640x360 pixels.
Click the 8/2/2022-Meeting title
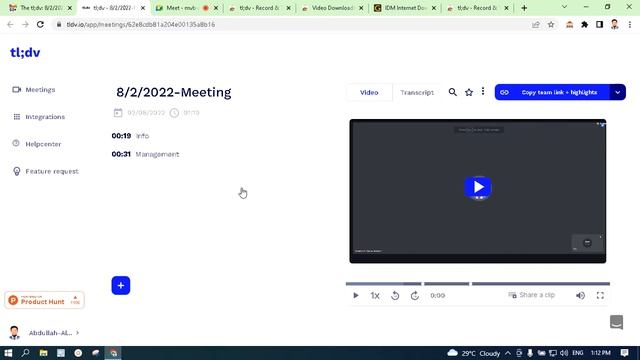[x=174, y=92]
